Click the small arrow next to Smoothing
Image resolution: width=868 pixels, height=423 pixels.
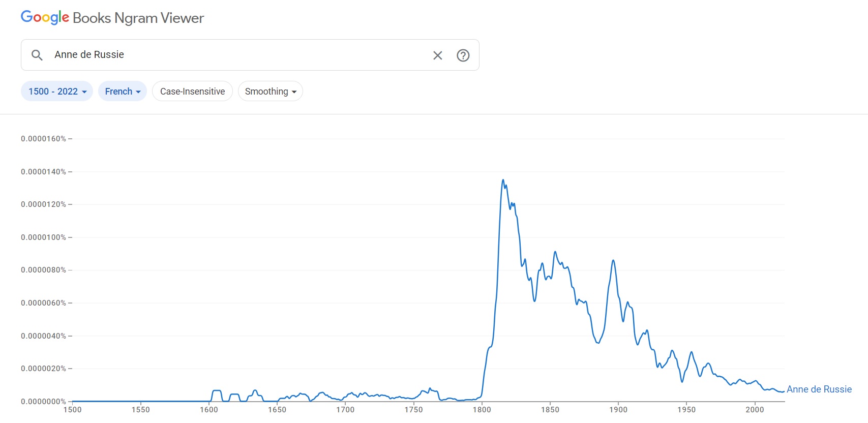click(294, 92)
